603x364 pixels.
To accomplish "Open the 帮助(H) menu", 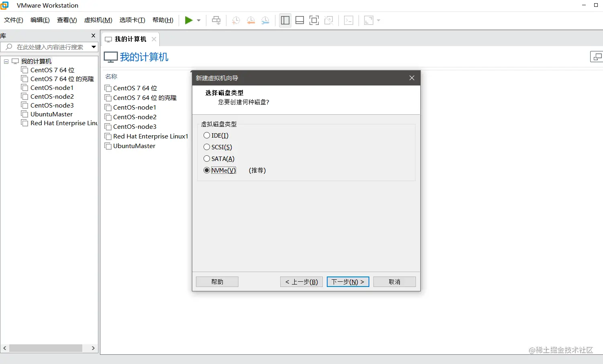I will [163, 20].
